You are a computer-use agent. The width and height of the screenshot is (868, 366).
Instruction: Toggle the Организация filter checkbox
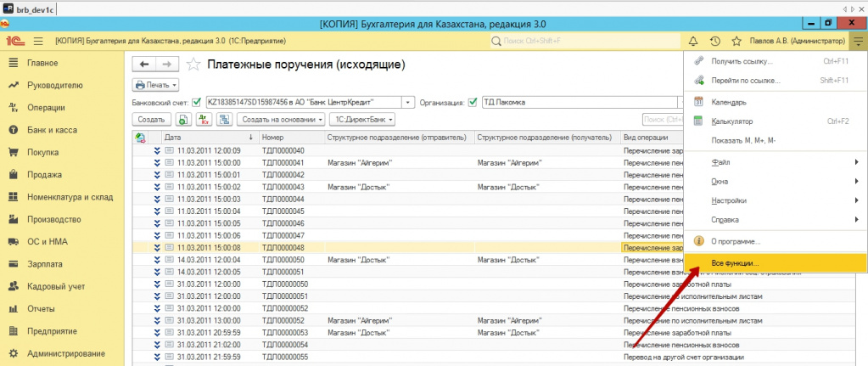pyautogui.click(x=473, y=103)
